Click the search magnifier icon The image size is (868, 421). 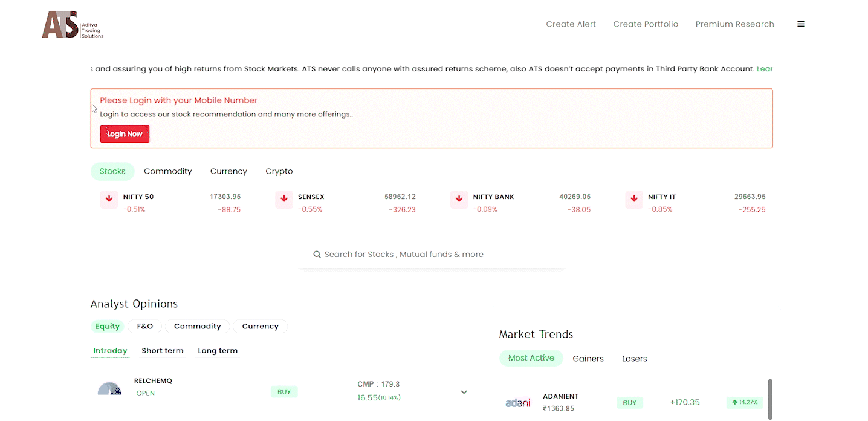pyautogui.click(x=317, y=255)
